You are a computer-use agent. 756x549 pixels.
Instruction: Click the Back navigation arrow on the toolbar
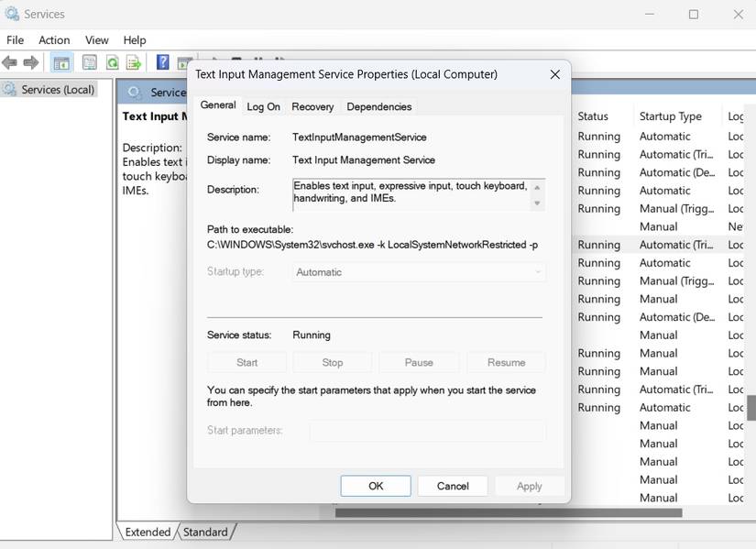pyautogui.click(x=10, y=62)
